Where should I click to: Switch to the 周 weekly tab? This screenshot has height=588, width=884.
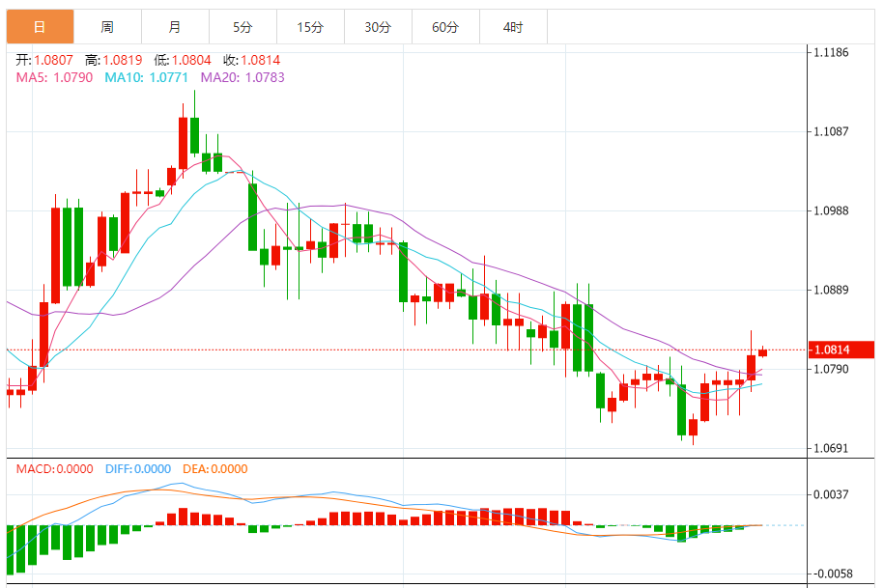(x=107, y=26)
